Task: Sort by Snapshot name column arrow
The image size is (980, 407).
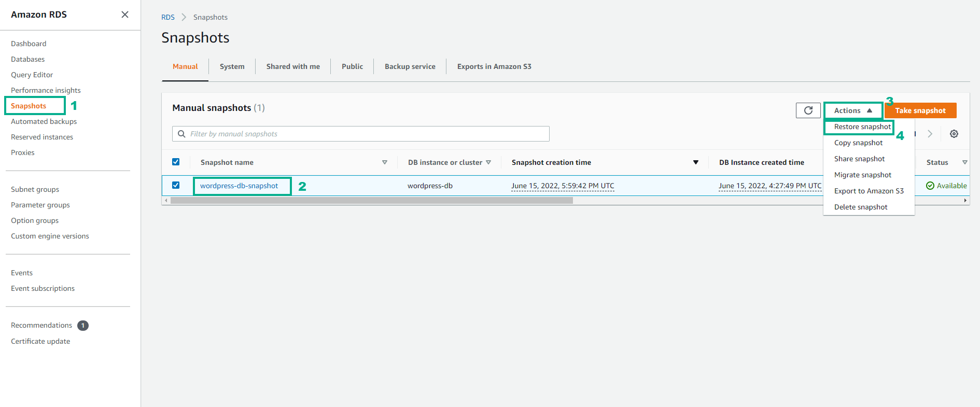Action: click(x=385, y=162)
